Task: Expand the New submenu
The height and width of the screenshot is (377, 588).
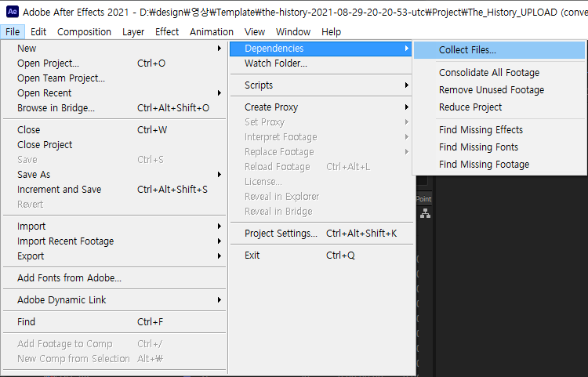Action: coord(114,49)
